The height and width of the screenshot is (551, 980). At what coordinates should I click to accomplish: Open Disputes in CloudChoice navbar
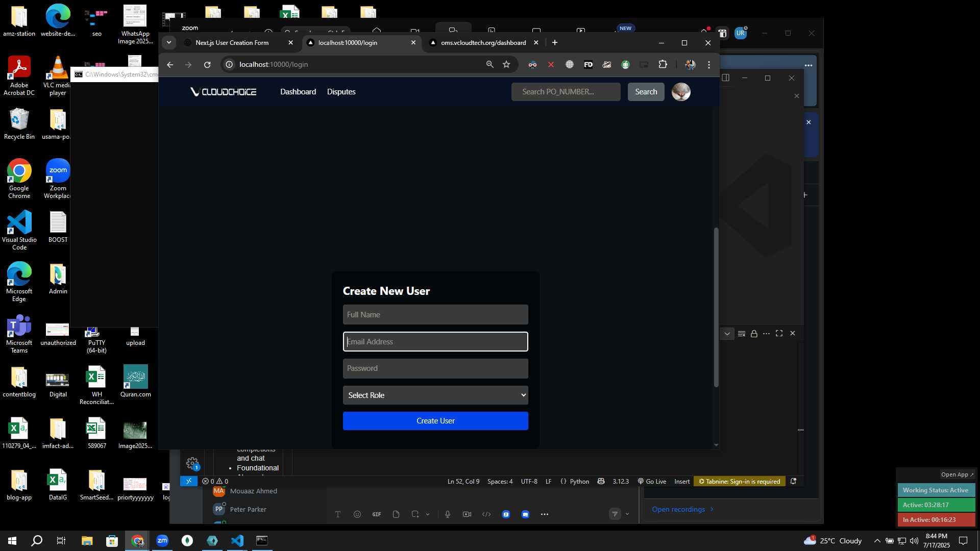pos(341,92)
